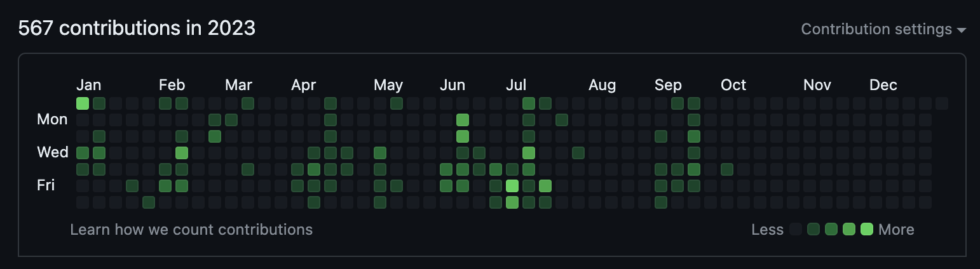Select the Monday March 6 contribution cell

tap(231, 119)
